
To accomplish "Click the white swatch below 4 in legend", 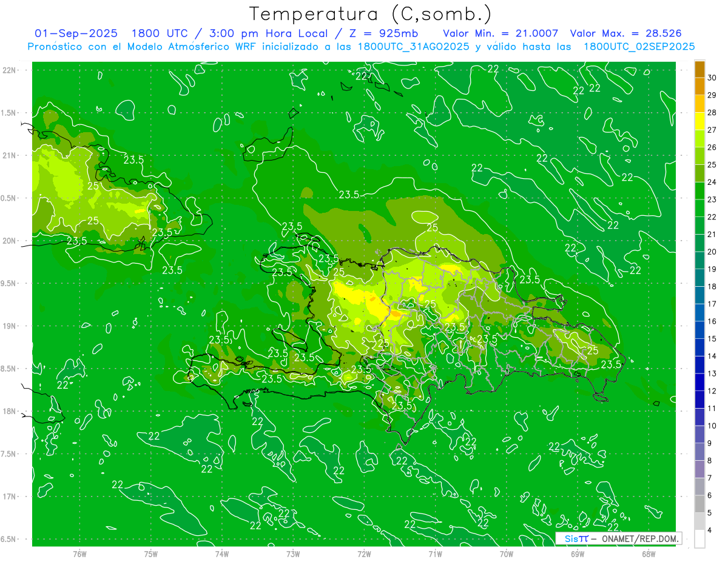I will [699, 539].
